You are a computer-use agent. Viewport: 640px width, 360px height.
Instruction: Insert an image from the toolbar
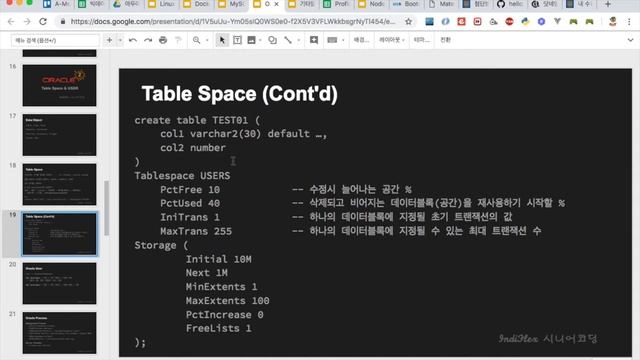tap(251, 40)
